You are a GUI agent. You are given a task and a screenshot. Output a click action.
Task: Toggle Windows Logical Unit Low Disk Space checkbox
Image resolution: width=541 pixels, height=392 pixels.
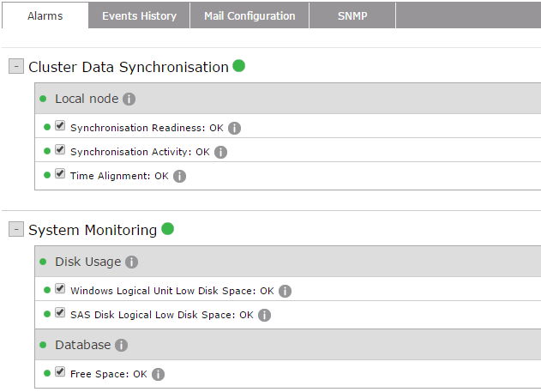click(x=60, y=289)
